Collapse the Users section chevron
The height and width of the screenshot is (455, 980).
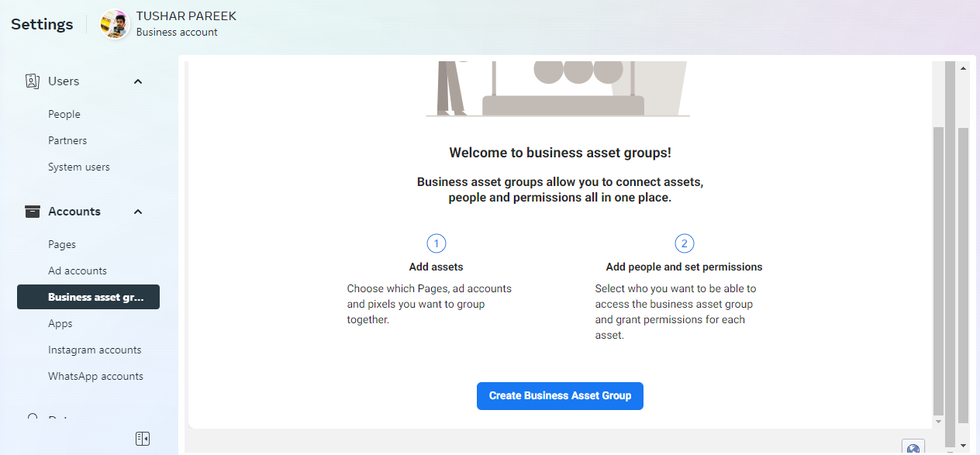click(x=138, y=81)
